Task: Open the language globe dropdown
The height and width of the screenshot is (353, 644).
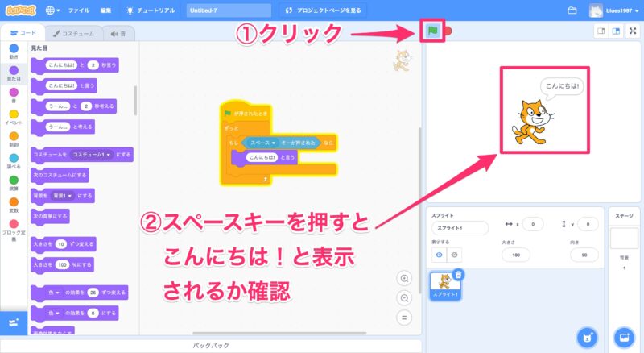Action: [x=55, y=10]
